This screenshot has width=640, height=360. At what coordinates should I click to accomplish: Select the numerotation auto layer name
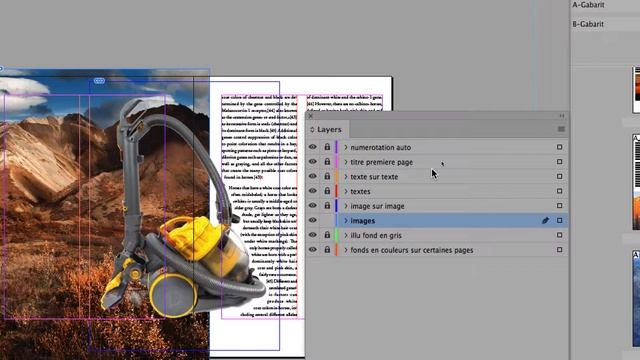(380, 147)
